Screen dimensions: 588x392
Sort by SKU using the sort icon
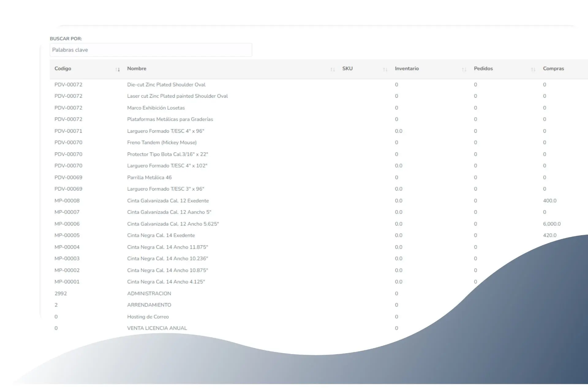(385, 70)
